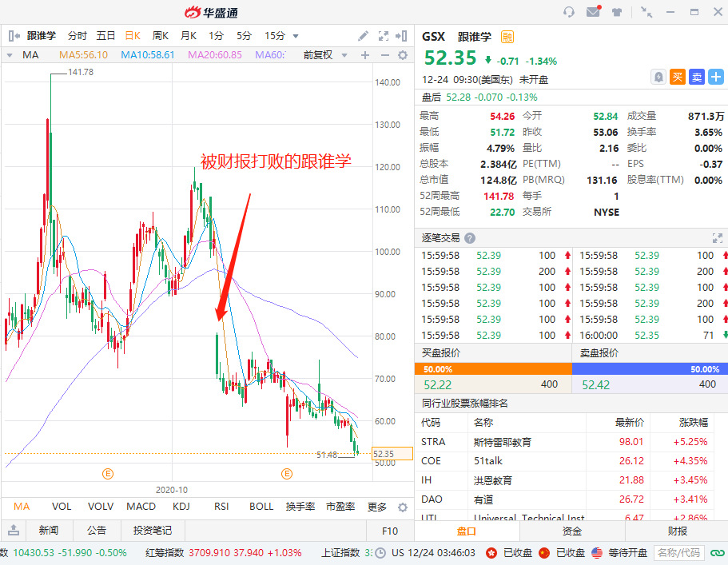728x565 pixels.
Task: Select the 1分 chart interval
Action: tap(216, 36)
